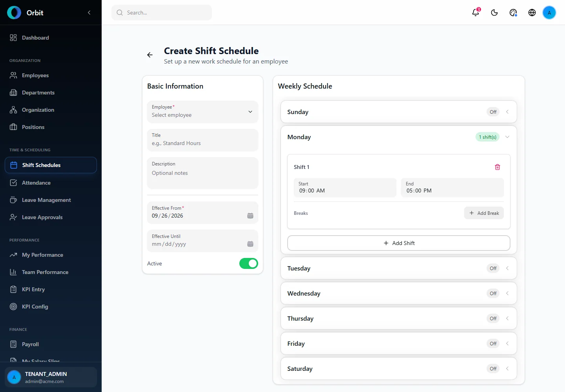The image size is (565, 392).
Task: Click the Dashboard grid icon
Action: coord(13,38)
